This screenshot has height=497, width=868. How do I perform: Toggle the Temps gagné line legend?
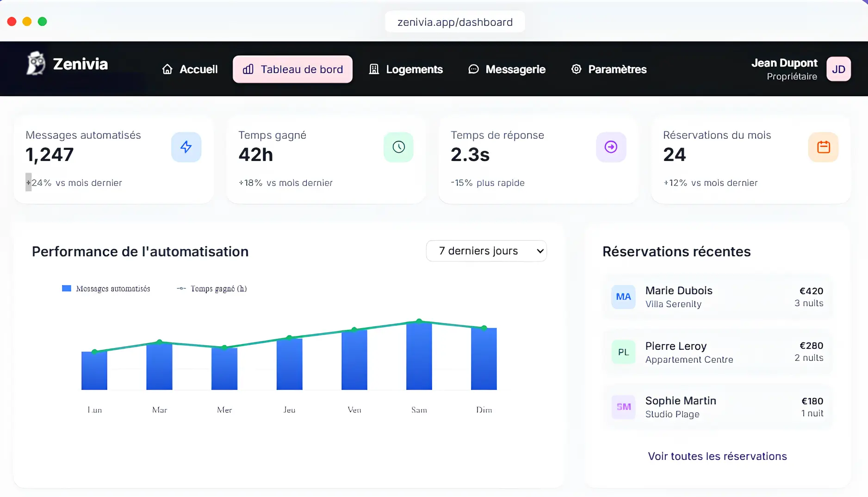[x=211, y=288]
